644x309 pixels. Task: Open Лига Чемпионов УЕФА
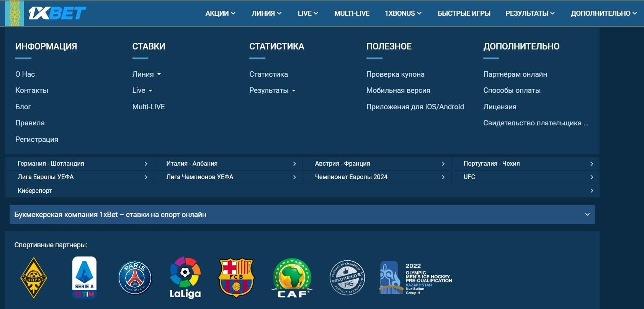(x=228, y=177)
